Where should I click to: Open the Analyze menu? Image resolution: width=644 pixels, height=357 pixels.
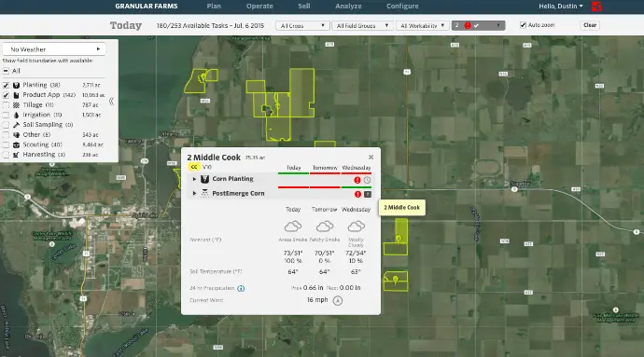348,7
